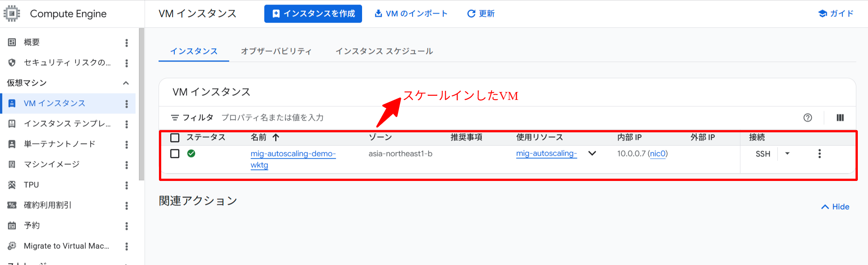This screenshot has height=265, width=868.
Task: Click the TPU sidebar icon
Action: 12,185
